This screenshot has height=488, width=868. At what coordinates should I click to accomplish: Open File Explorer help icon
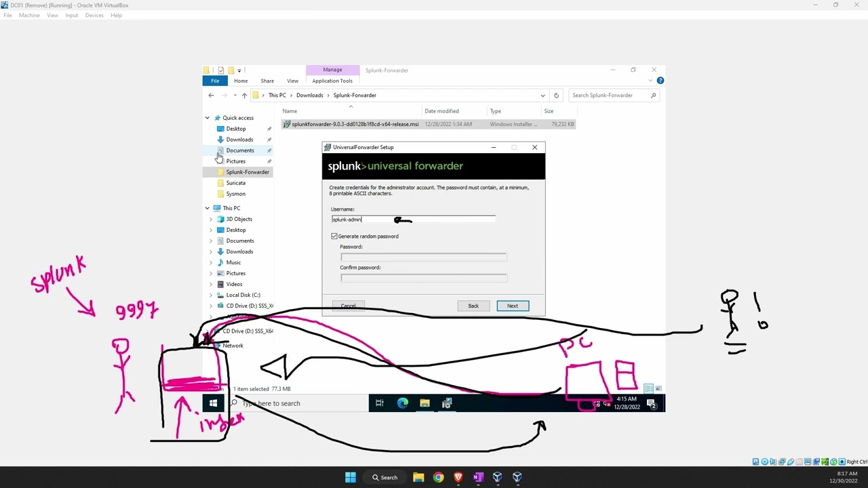pos(660,81)
